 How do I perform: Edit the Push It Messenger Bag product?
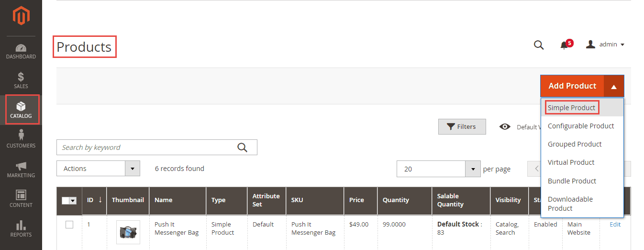click(615, 225)
